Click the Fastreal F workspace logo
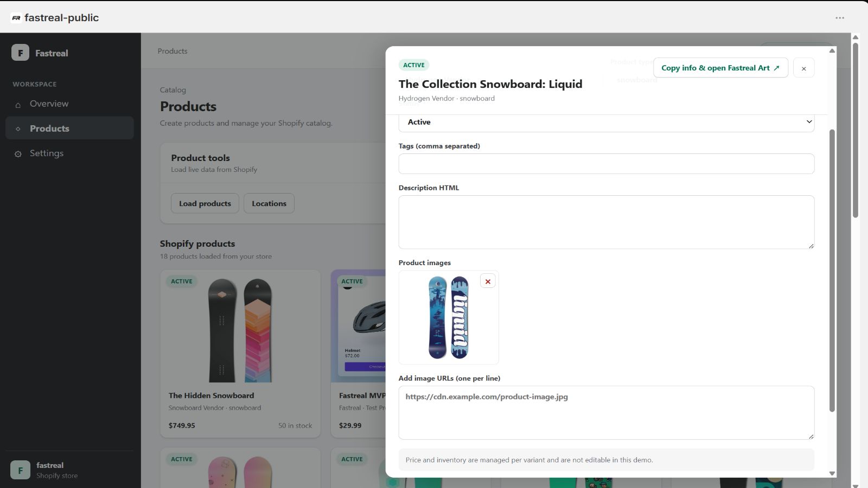Screen dimensions: 868x488 point(20,53)
